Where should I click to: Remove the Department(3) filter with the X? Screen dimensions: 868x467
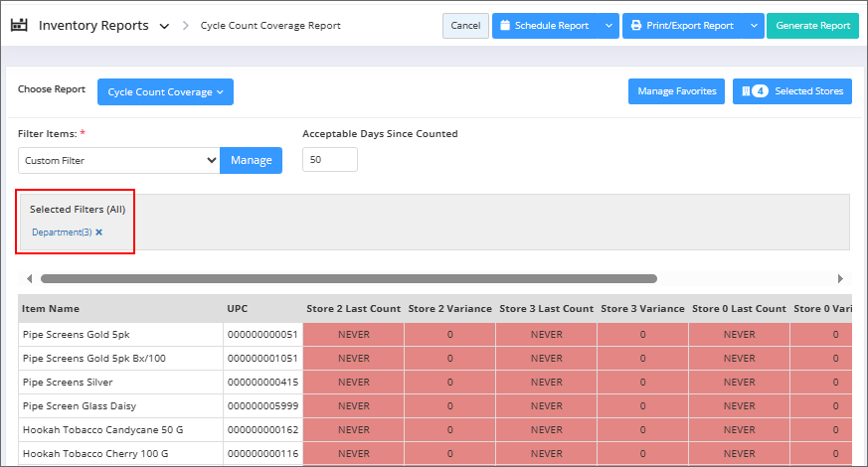pos(99,233)
